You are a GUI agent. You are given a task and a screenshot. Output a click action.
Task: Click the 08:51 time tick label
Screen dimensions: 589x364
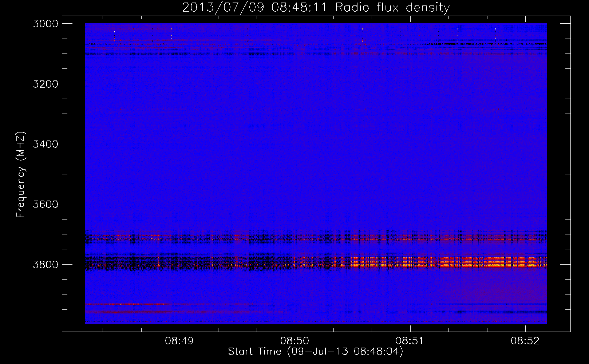tap(410, 341)
